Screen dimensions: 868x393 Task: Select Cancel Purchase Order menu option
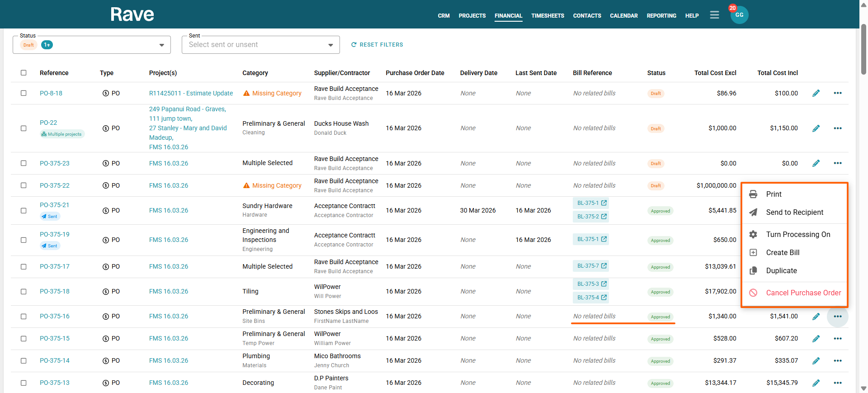pyautogui.click(x=803, y=293)
